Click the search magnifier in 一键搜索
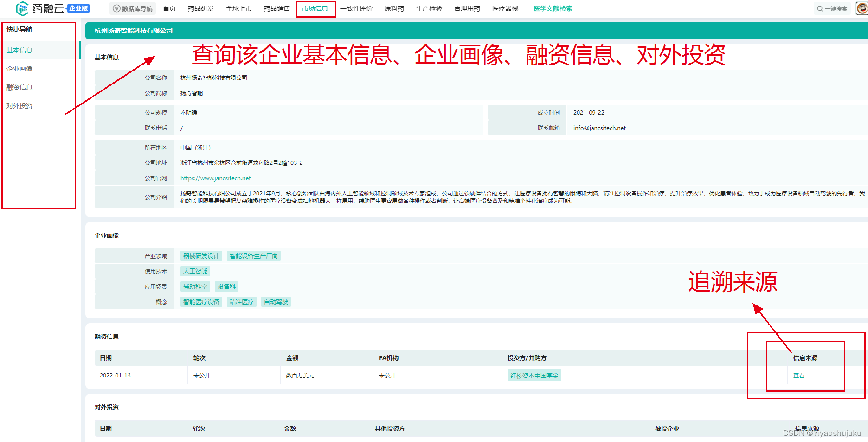This screenshot has height=442, width=868. (x=820, y=8)
